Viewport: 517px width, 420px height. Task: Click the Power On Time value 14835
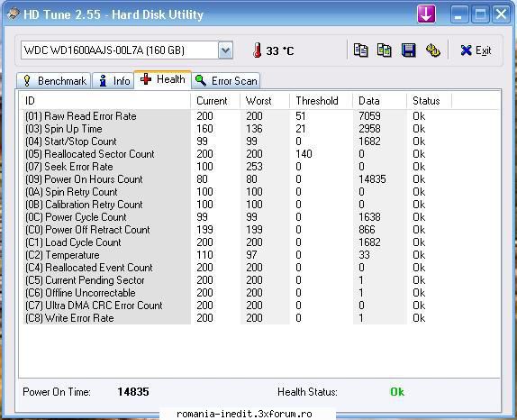133,392
